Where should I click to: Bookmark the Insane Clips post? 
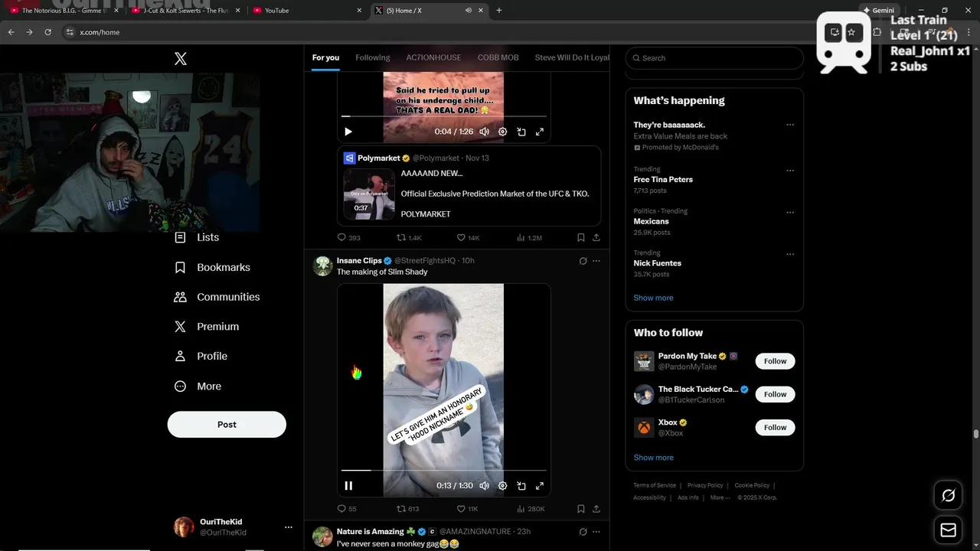(581, 509)
